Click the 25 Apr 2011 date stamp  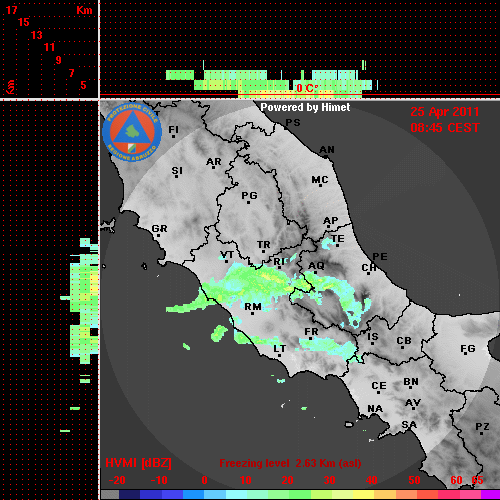tap(445, 112)
